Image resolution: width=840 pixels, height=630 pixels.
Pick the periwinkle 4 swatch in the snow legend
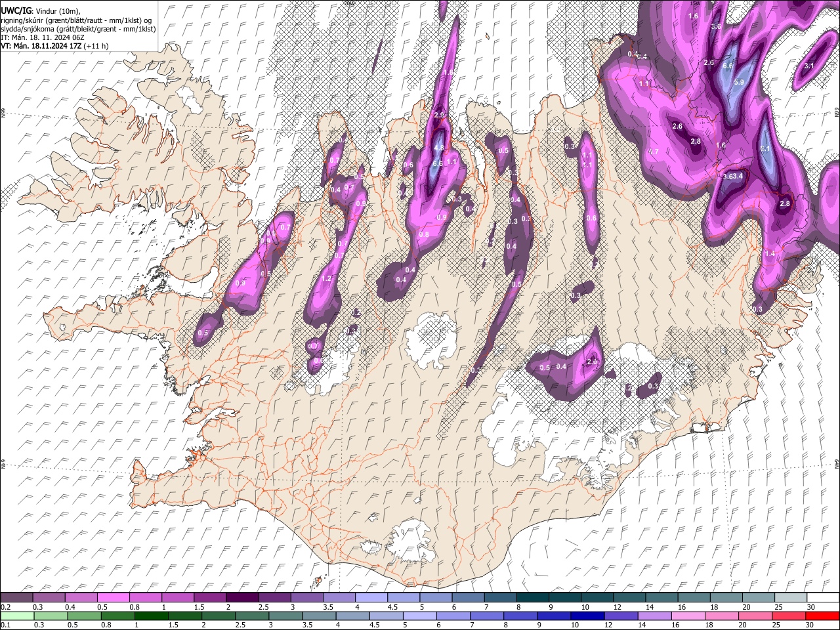[371, 597]
